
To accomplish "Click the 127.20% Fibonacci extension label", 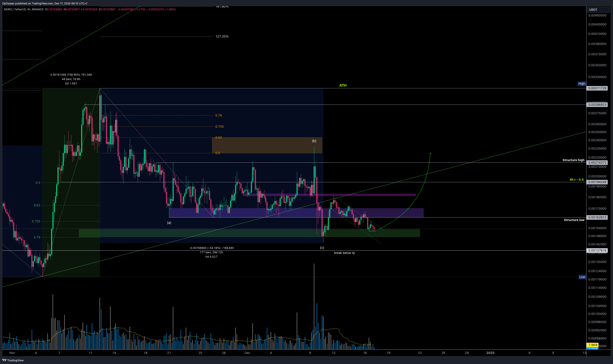I will [222, 37].
